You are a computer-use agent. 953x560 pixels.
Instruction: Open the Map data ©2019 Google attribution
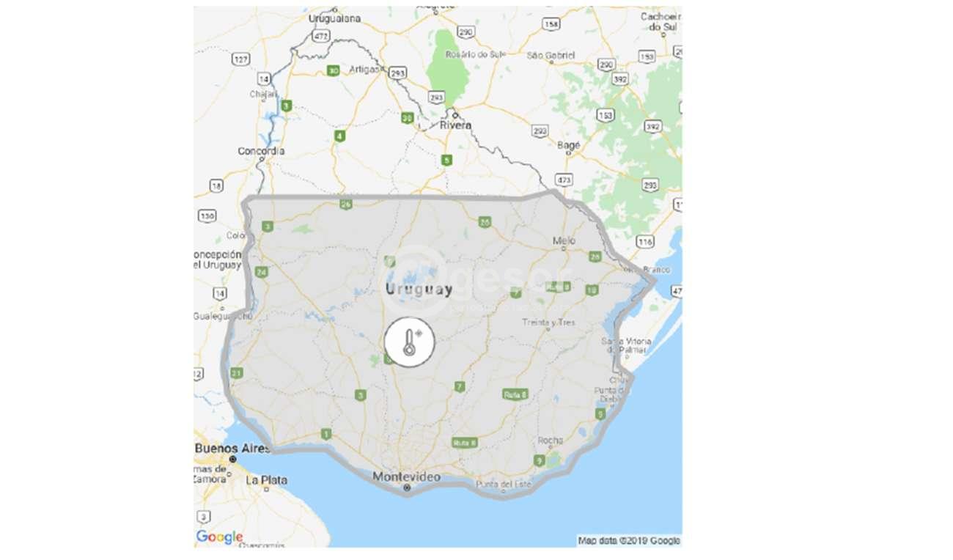coord(629,540)
